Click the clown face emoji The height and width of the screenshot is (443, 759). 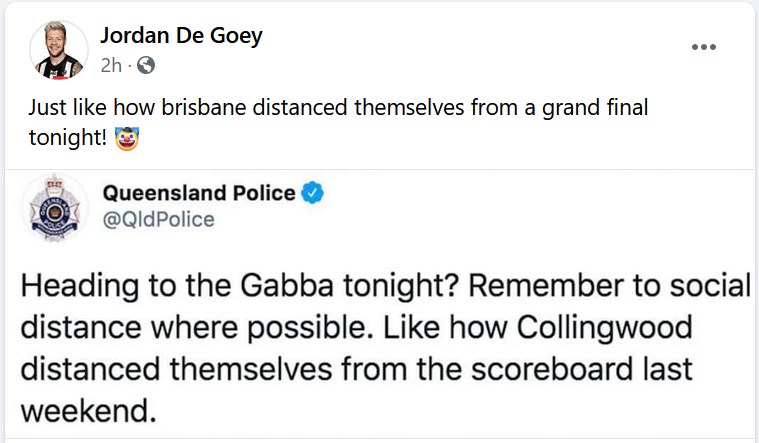(127, 138)
